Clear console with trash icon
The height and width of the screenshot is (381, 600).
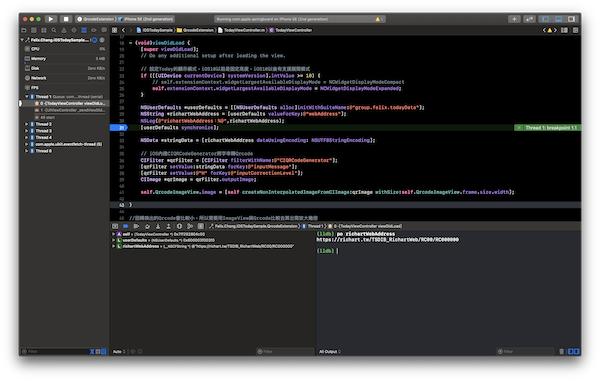pos(561,352)
